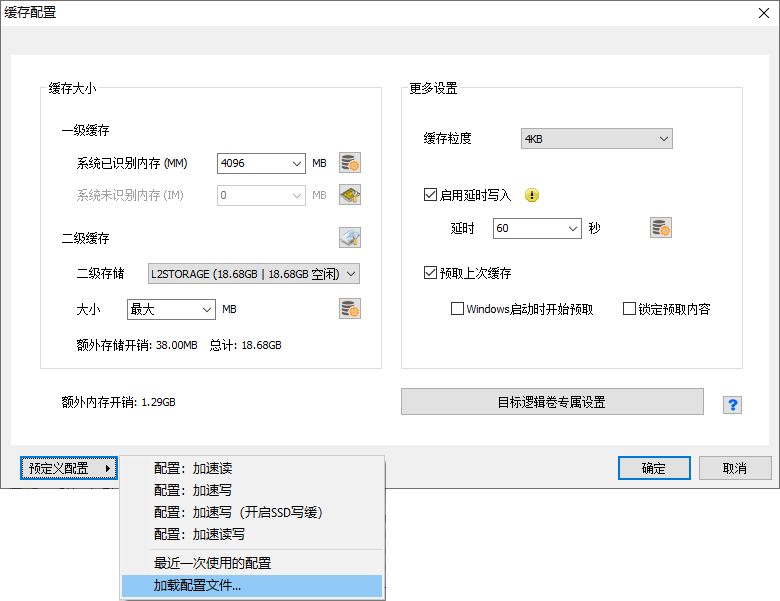780x601 pixels.
Task: Open the 系统未识别内存 (IM) dropdown
Action: pyautogui.click(x=261, y=195)
